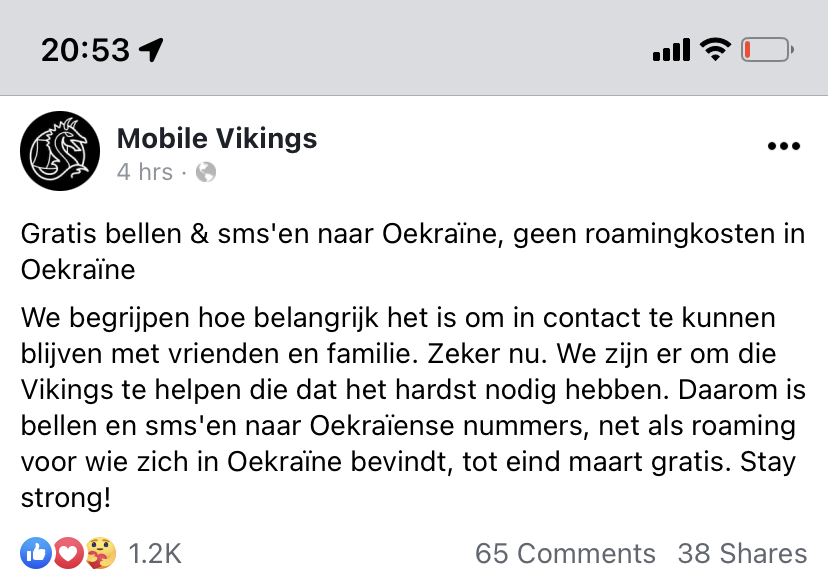
Task: Tap the "4 hrs" post timestamp
Action: (144, 172)
